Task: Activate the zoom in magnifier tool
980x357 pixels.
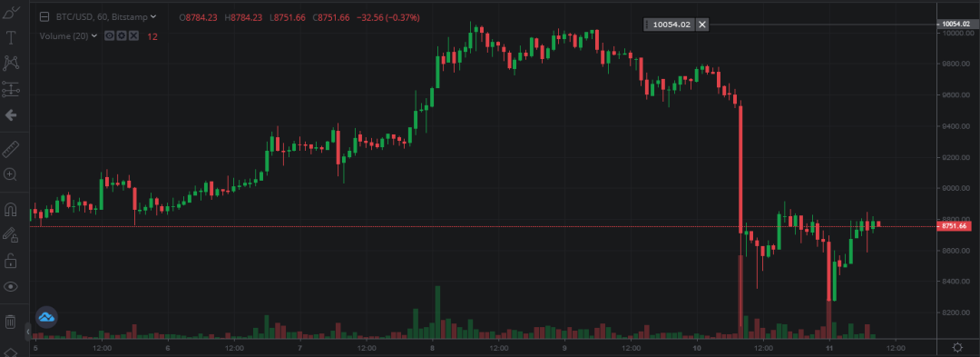Action: pos(11,174)
